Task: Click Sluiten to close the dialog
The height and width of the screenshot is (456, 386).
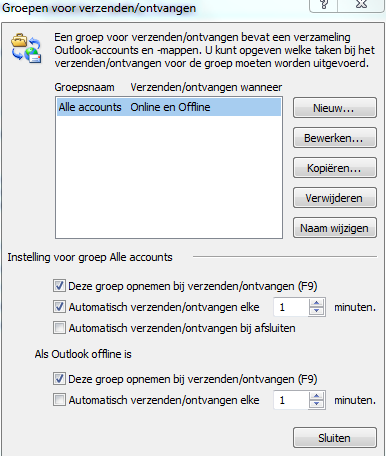Action: 335,438
